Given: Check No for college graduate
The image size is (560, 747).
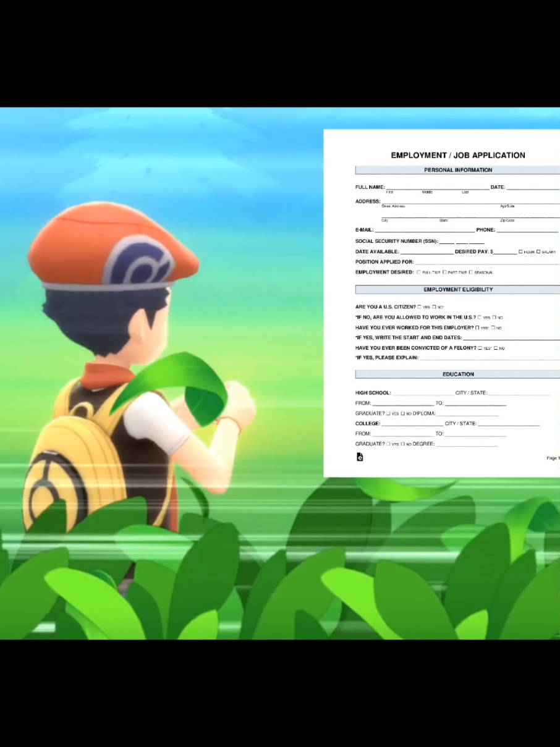Looking at the screenshot, I should (x=402, y=444).
